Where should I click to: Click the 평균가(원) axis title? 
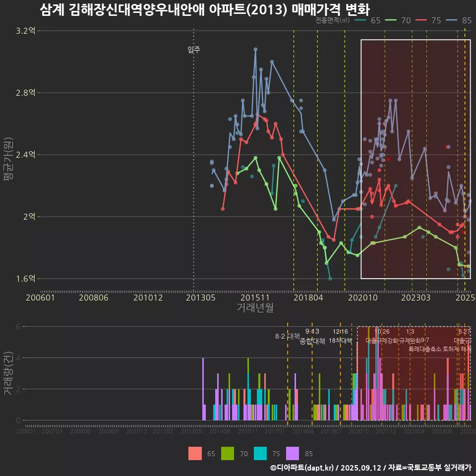click(x=8, y=159)
